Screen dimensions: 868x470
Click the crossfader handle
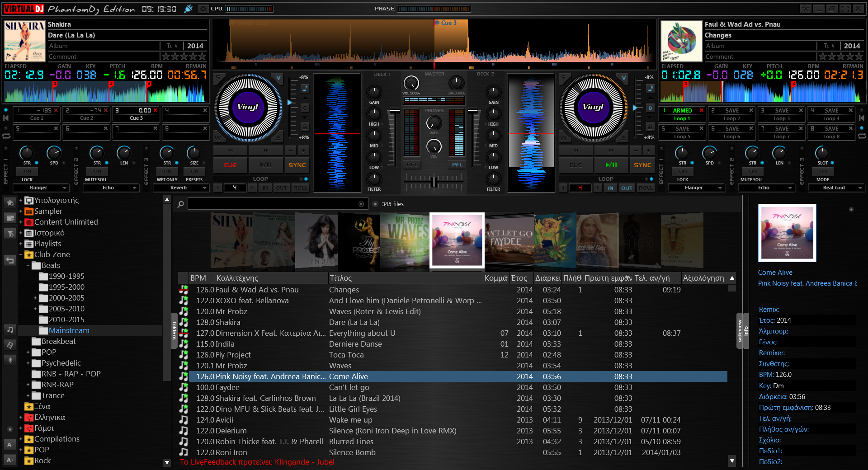click(434, 181)
